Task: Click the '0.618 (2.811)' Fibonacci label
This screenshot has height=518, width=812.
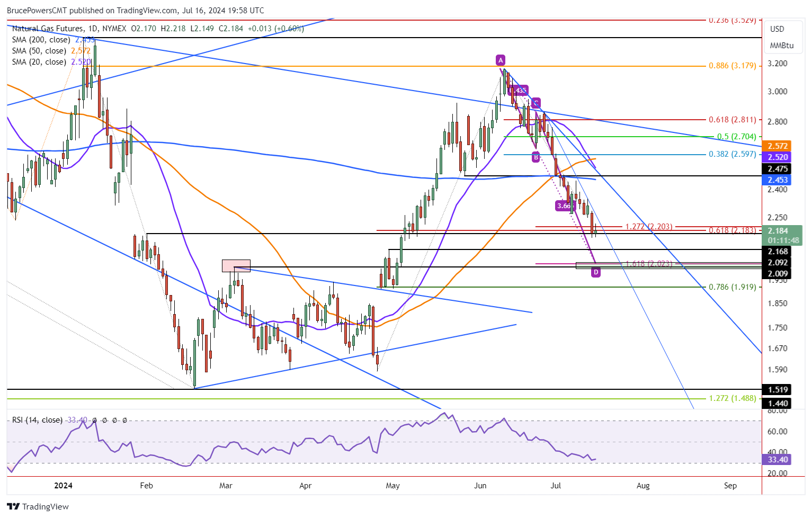Action: pyautogui.click(x=733, y=120)
